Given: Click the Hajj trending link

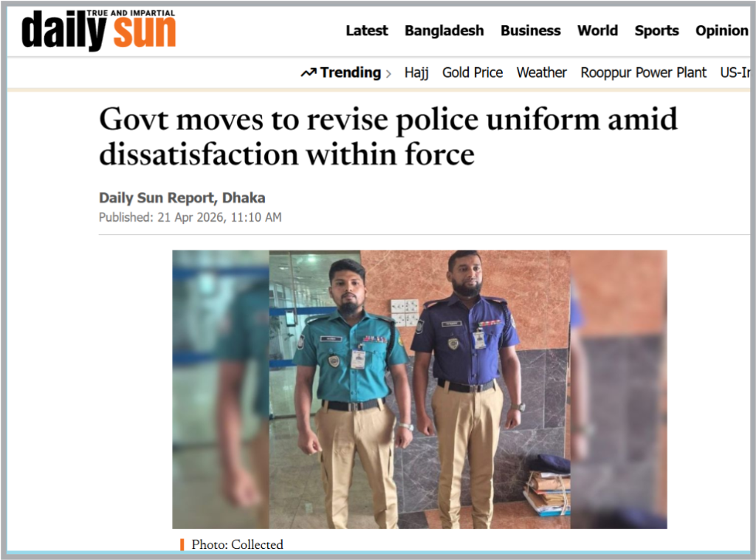Looking at the screenshot, I should point(416,73).
